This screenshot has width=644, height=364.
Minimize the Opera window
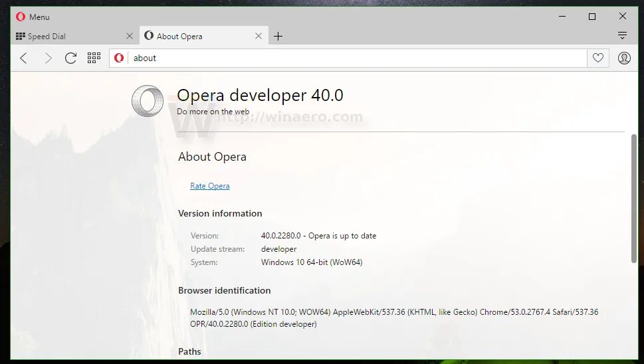[562, 17]
